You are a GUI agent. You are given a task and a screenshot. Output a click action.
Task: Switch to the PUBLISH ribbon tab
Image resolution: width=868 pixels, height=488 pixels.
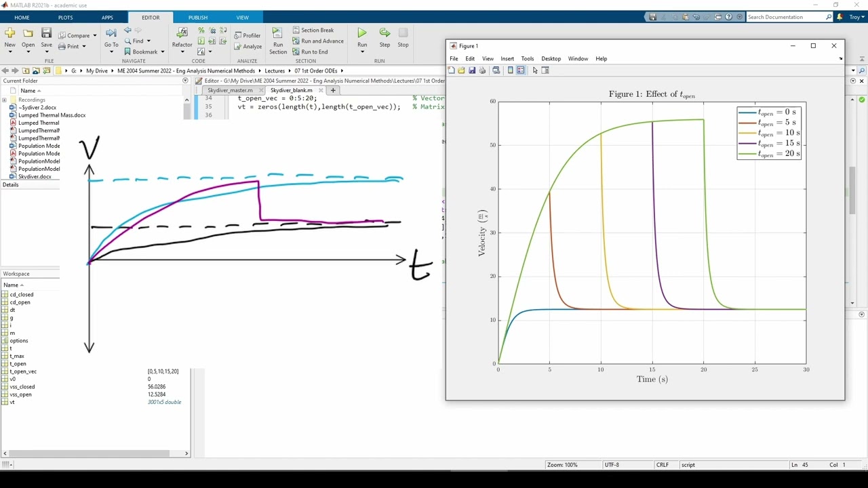(x=198, y=18)
